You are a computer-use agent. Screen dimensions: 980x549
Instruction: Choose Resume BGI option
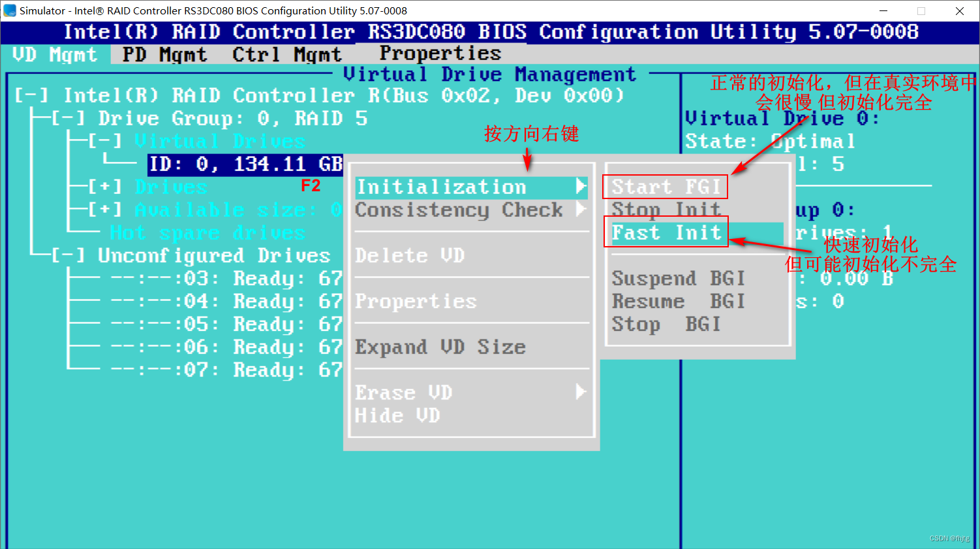tap(679, 301)
